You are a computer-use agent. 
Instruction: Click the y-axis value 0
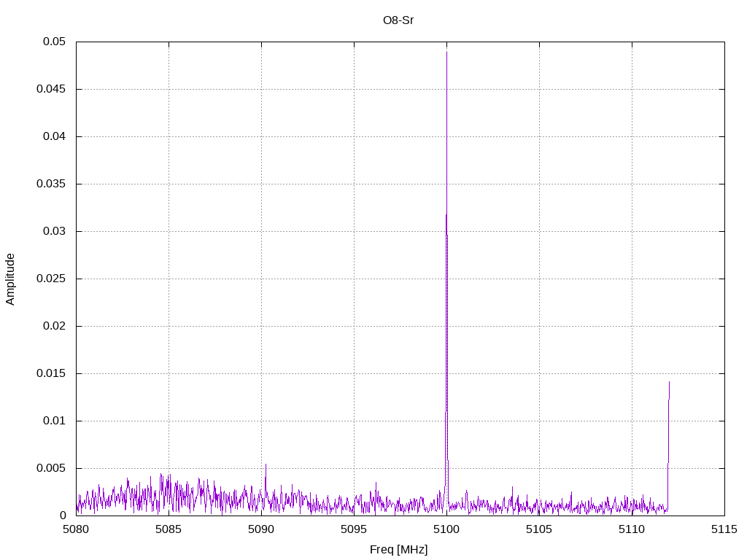(63, 516)
